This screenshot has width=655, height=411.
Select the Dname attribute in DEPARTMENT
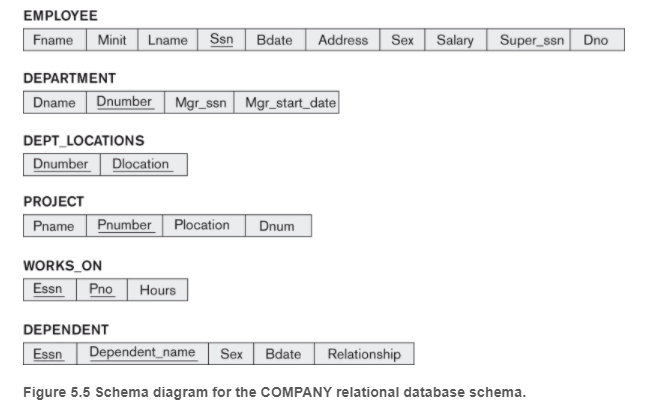(54, 102)
